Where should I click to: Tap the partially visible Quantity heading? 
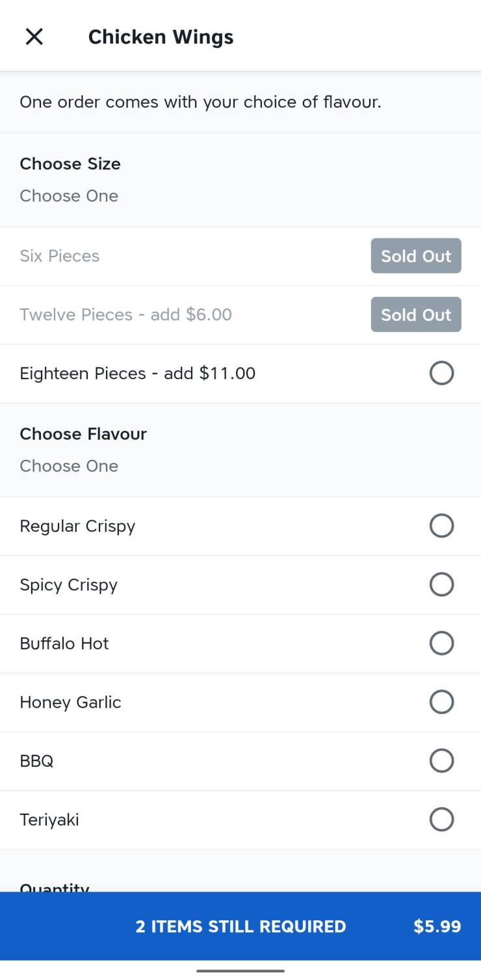(55, 887)
